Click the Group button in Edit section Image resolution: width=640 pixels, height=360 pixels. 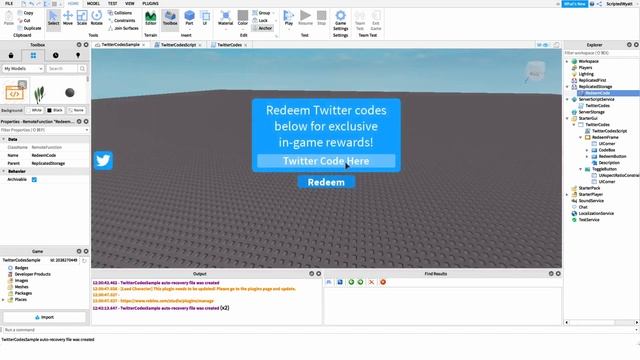coord(262,13)
